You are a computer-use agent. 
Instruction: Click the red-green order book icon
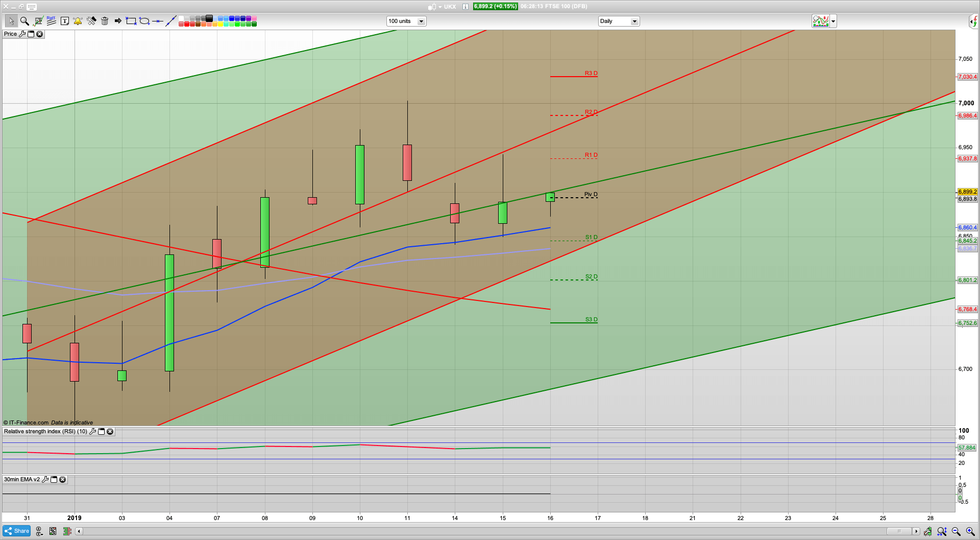pyautogui.click(x=67, y=531)
